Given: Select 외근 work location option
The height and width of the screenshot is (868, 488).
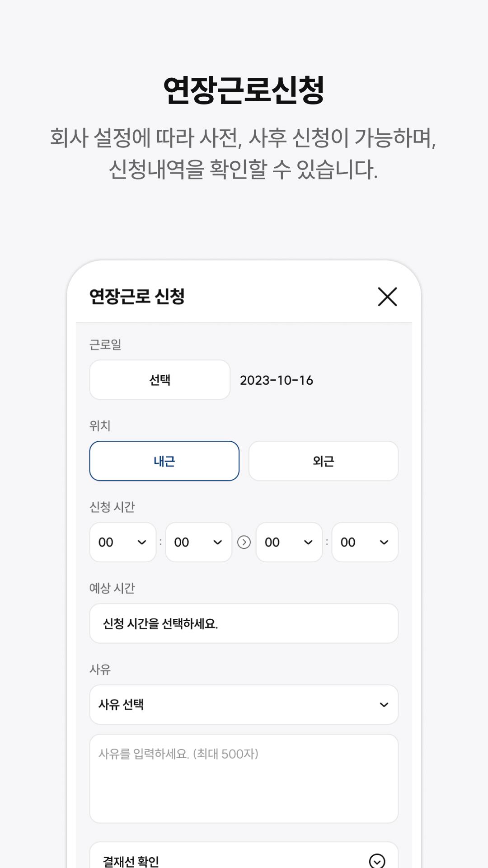Looking at the screenshot, I should pyautogui.click(x=323, y=461).
